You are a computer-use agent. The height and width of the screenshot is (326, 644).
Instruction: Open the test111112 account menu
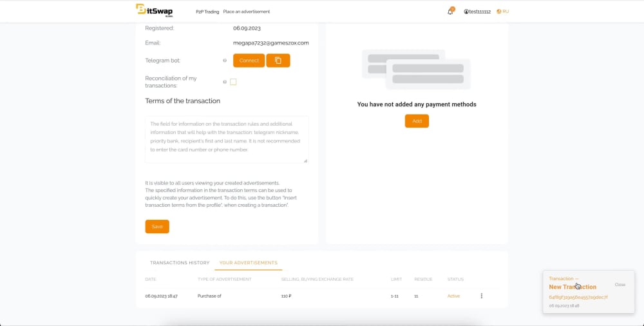coord(480,12)
